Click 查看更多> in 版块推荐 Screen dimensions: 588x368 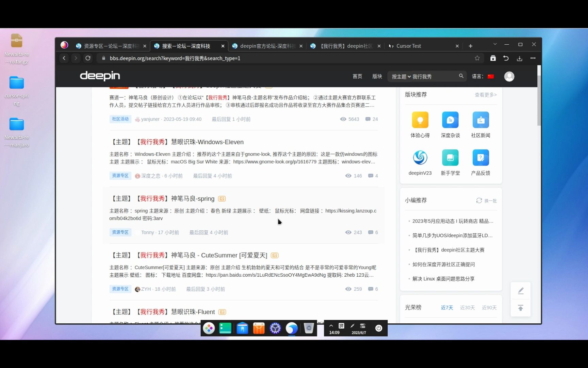click(x=486, y=95)
